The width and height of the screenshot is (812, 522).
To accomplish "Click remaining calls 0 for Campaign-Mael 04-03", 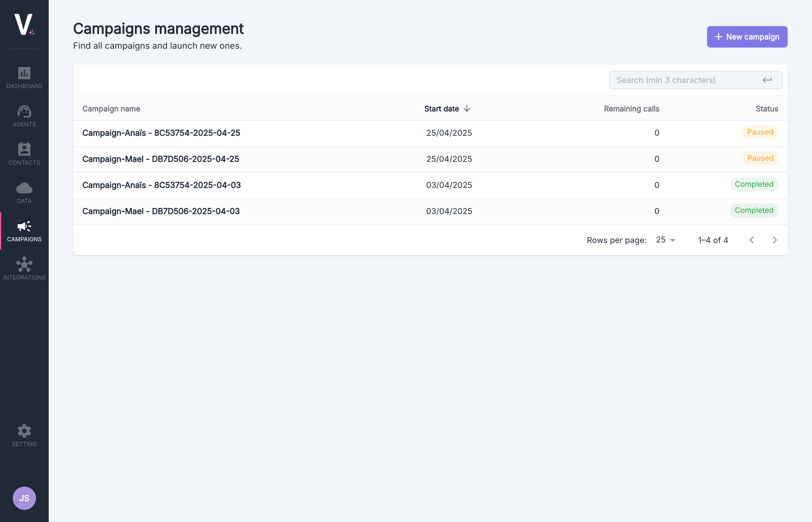I will click(x=657, y=211).
